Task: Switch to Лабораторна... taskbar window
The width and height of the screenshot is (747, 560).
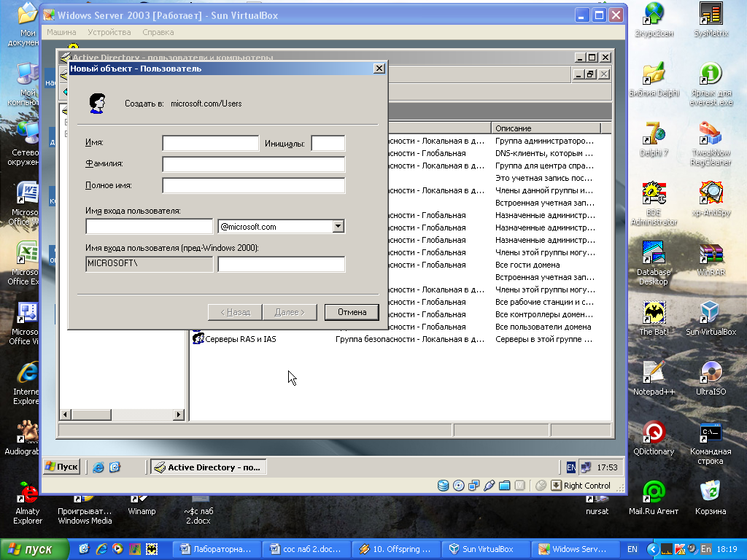Action: point(216,550)
